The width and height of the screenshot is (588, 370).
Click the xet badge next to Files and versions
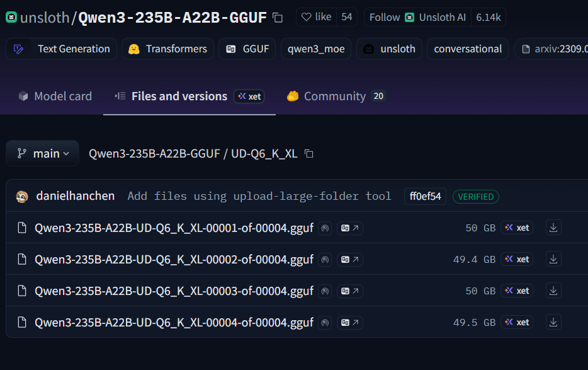[x=249, y=96]
